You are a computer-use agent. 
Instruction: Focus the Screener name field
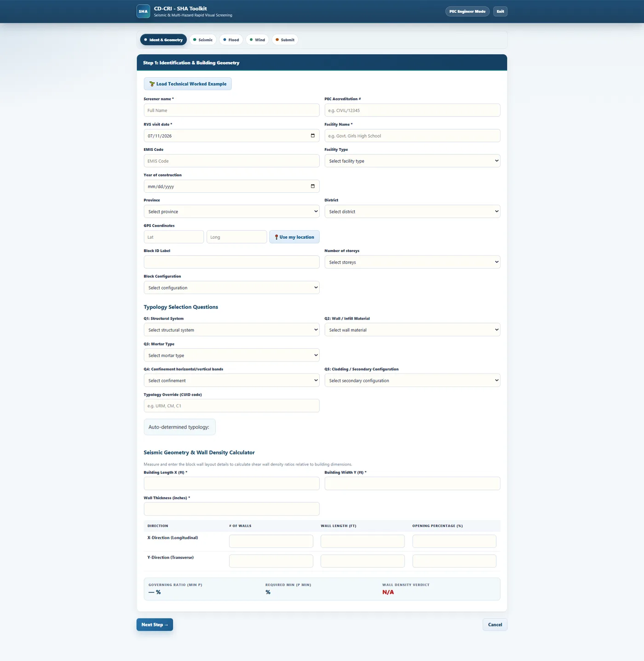[231, 110]
